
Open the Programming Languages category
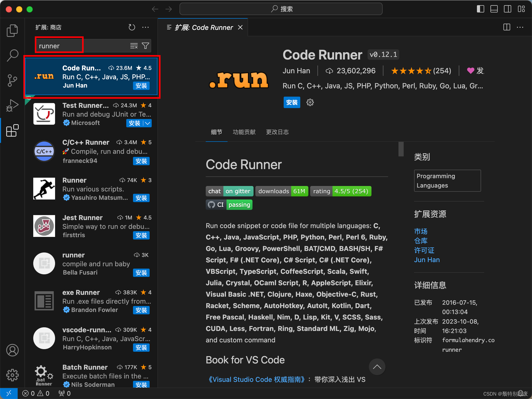447,181
